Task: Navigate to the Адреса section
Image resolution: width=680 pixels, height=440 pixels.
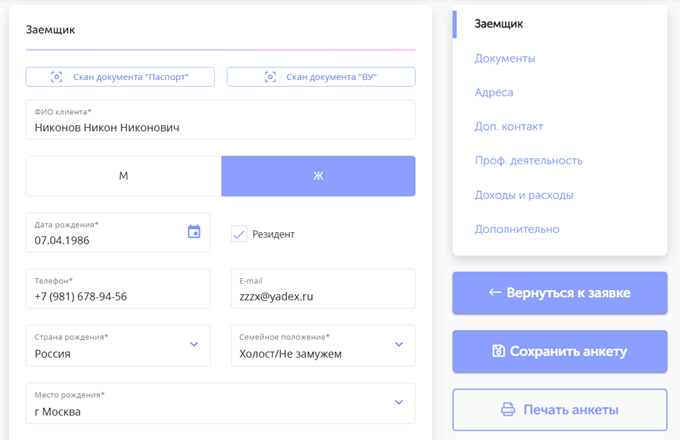Action: pyautogui.click(x=494, y=92)
